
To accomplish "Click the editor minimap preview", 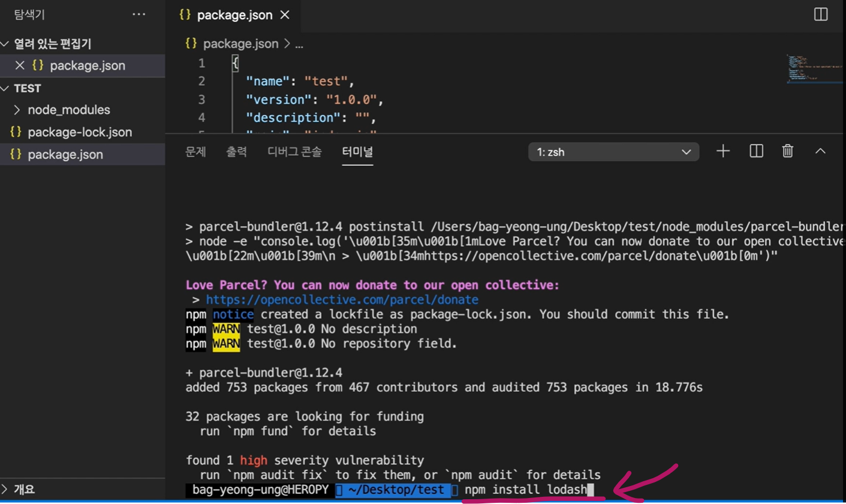I will point(814,69).
